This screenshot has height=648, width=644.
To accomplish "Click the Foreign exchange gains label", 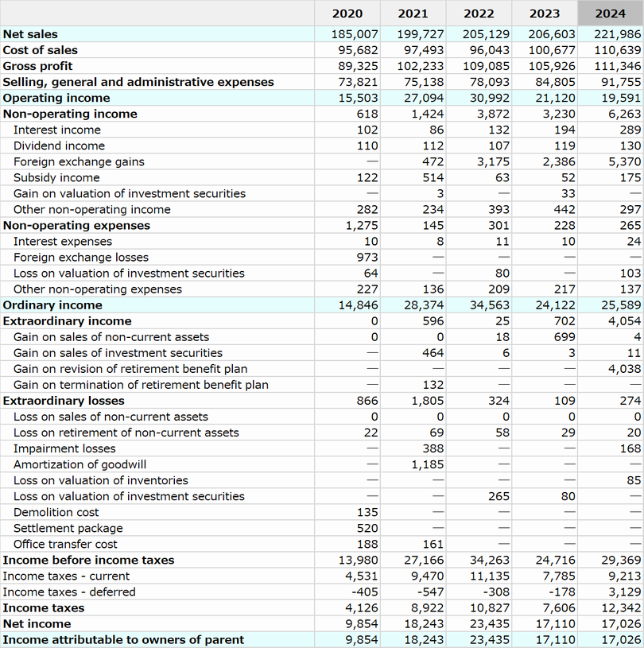I will click(x=79, y=161).
